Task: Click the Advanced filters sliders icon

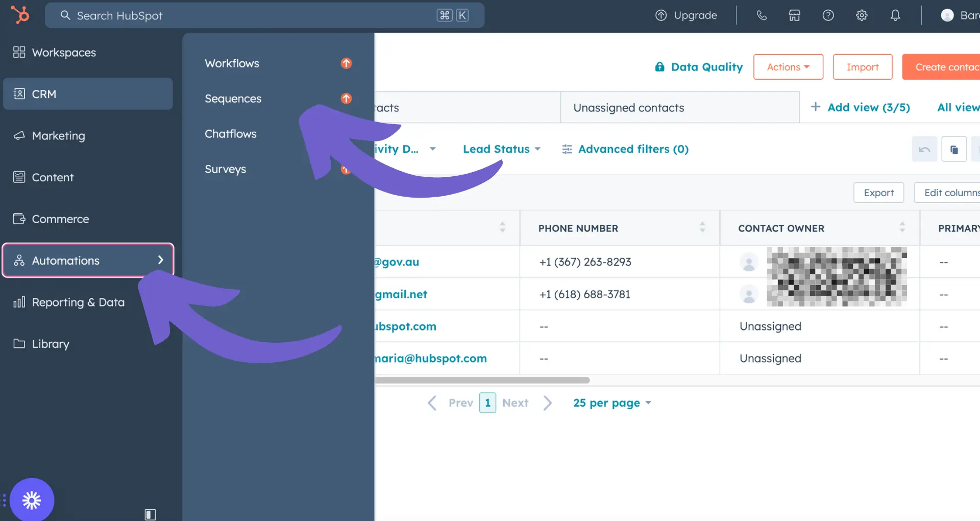Action: click(567, 149)
